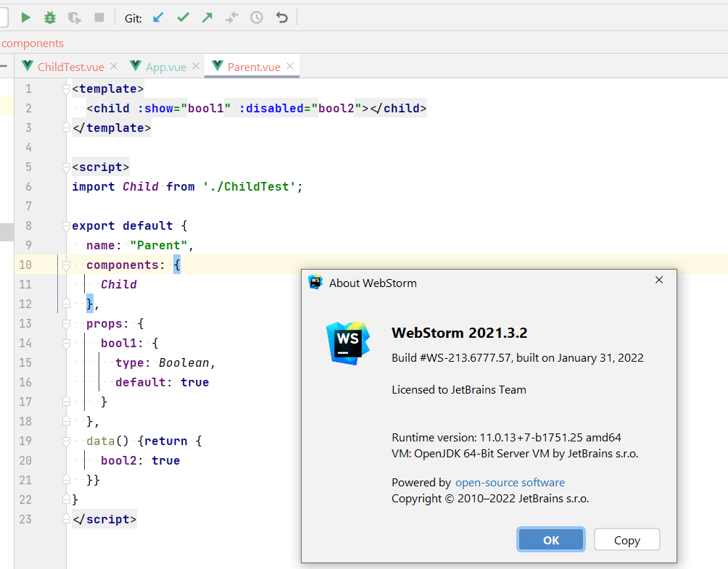This screenshot has height=569, width=728.
Task: Run the current configuration with play icon
Action: (25, 17)
